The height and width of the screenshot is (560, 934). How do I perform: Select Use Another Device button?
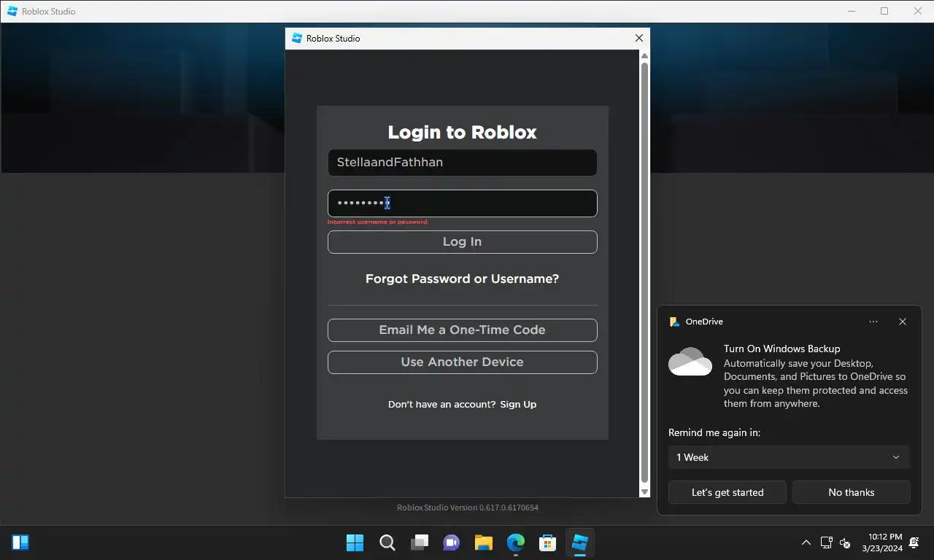[x=462, y=362]
